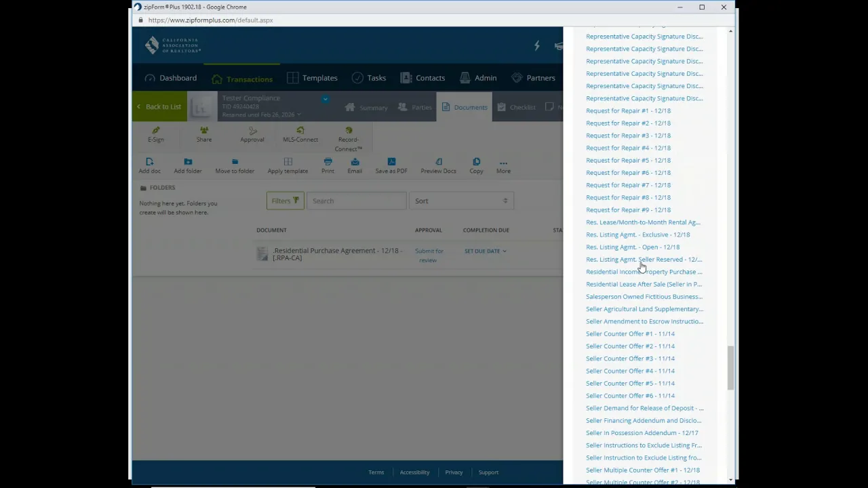Switch to the Templates tab

click(x=312, y=78)
